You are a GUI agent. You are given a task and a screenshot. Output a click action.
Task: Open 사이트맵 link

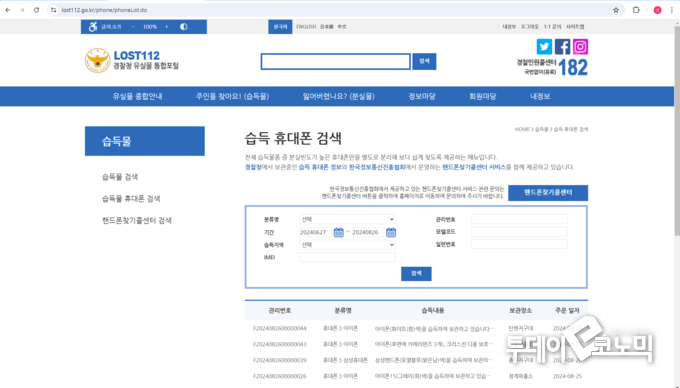point(575,27)
